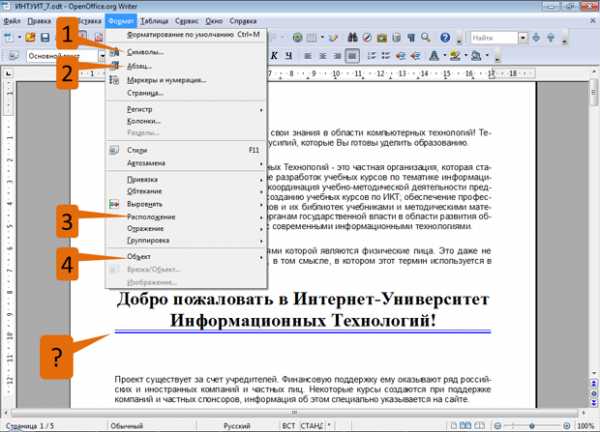
Task: Open the Таблица menu
Action: click(154, 21)
